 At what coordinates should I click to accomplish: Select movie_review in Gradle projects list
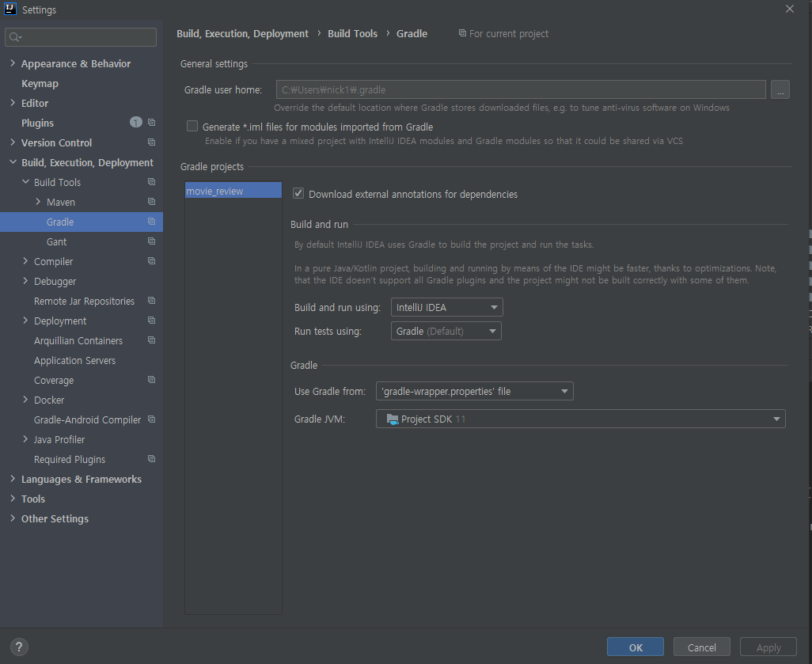click(233, 191)
